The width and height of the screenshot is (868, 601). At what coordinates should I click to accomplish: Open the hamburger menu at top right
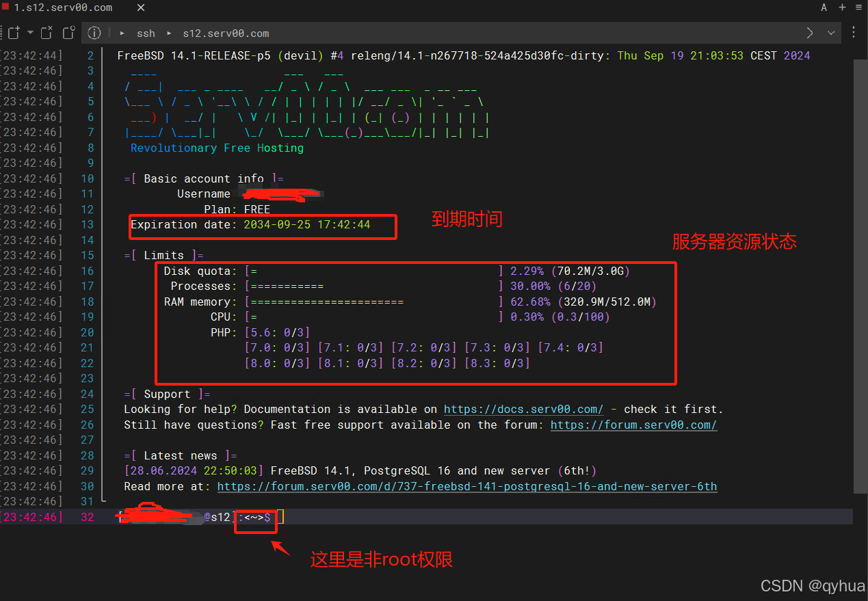click(858, 8)
